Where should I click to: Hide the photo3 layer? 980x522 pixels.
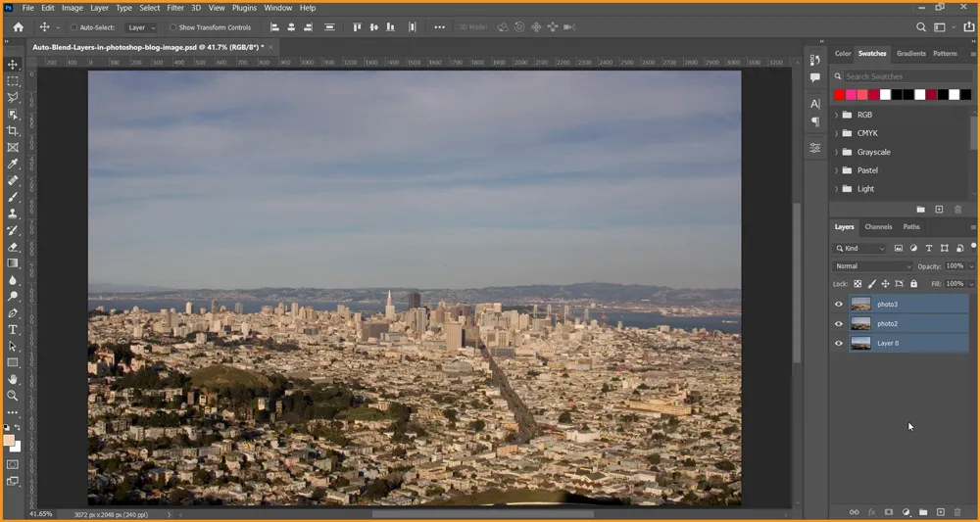pos(839,304)
